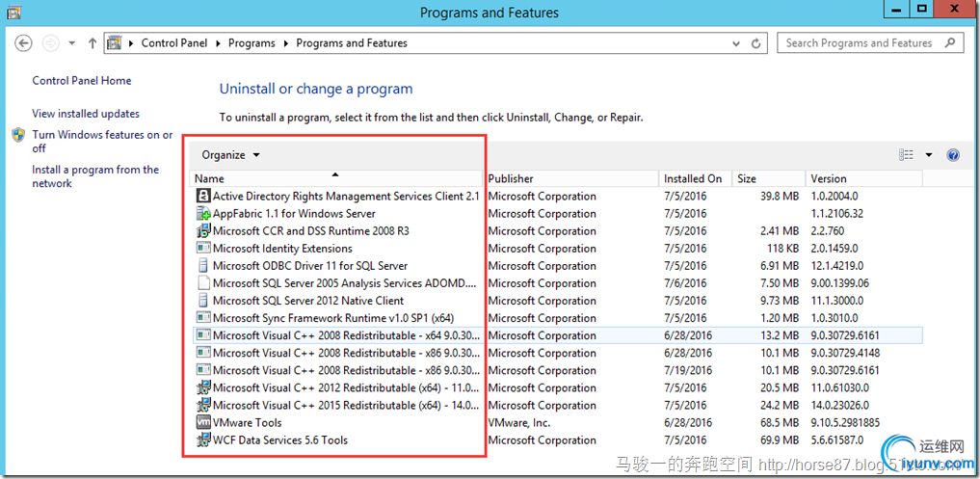Image resolution: width=980 pixels, height=479 pixels.
Task: Sort by the Publisher column header
Action: click(x=570, y=179)
